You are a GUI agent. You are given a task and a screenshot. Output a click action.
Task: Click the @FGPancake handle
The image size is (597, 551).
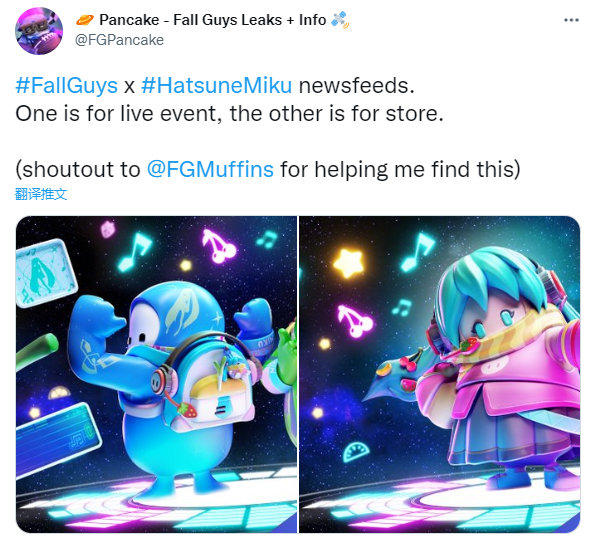tap(119, 40)
